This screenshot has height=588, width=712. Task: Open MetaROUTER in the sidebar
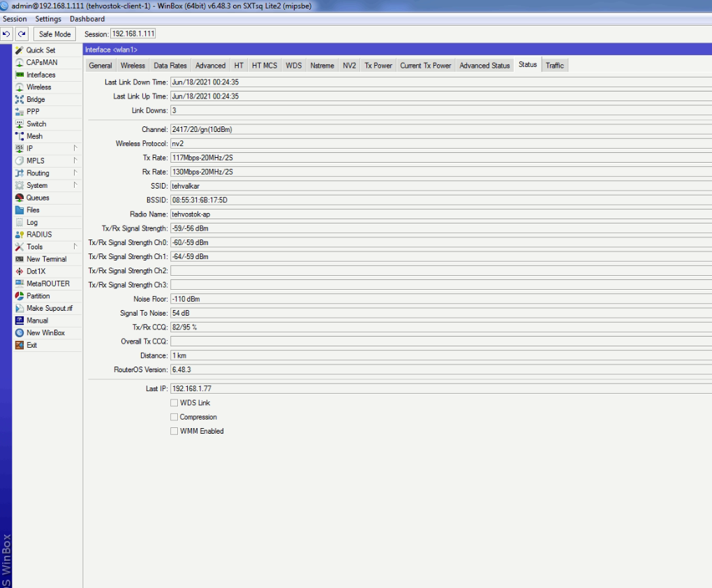pos(47,284)
